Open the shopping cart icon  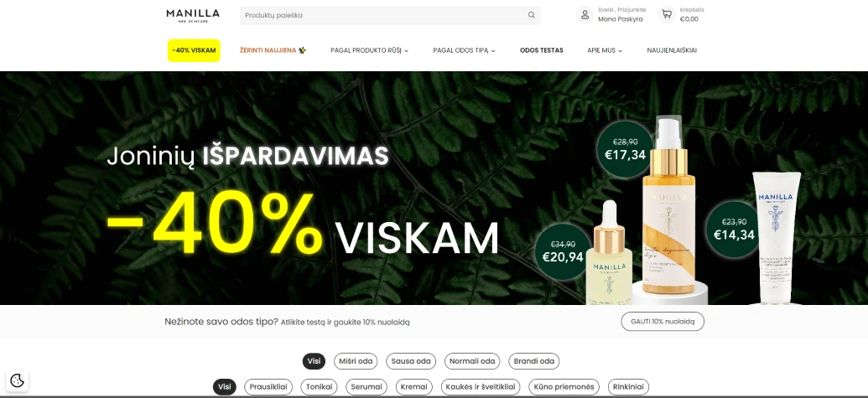667,15
